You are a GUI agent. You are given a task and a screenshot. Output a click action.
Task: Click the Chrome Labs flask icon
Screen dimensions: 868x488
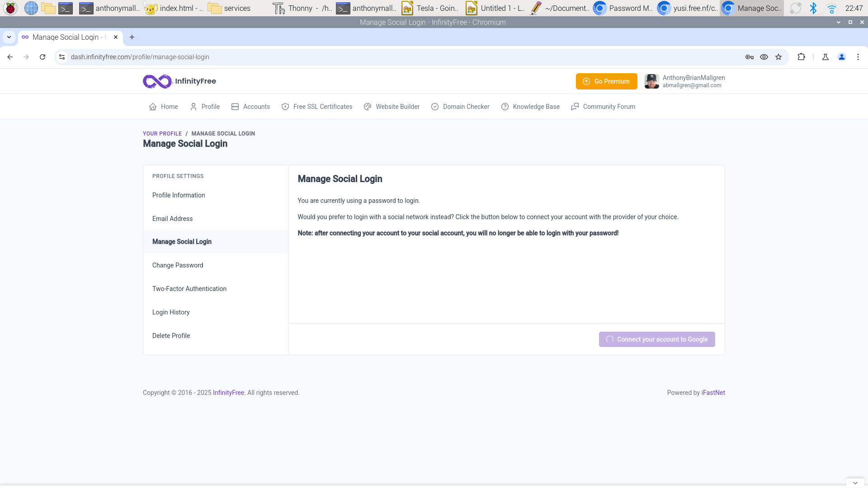[825, 57]
